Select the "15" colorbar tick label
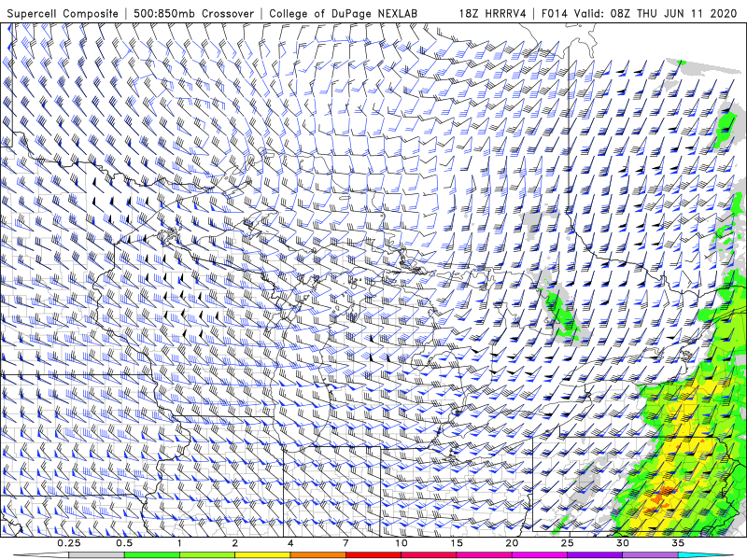 (457, 543)
